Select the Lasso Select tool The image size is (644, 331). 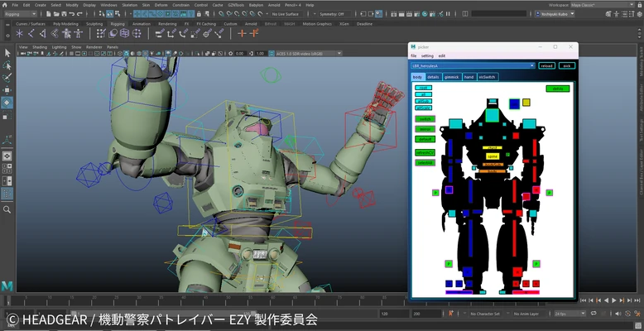(7, 65)
